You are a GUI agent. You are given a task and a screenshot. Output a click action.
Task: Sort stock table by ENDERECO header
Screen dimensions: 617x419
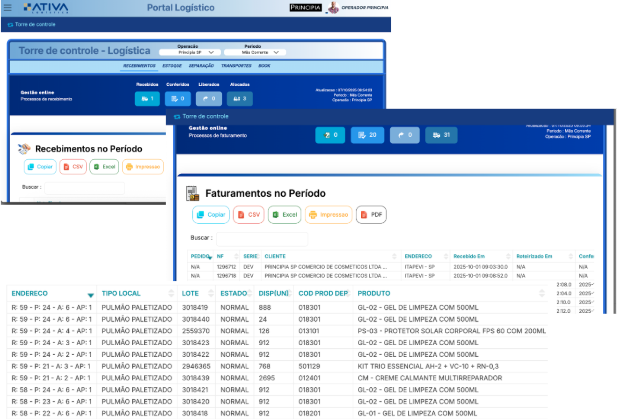coord(52,293)
